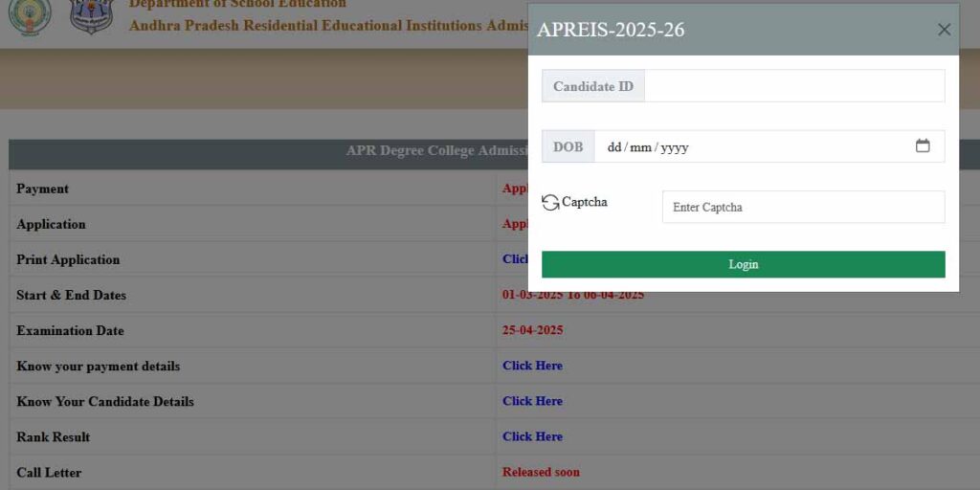This screenshot has height=490, width=980.
Task: Open Click Here link for Rank Result
Action: (532, 436)
